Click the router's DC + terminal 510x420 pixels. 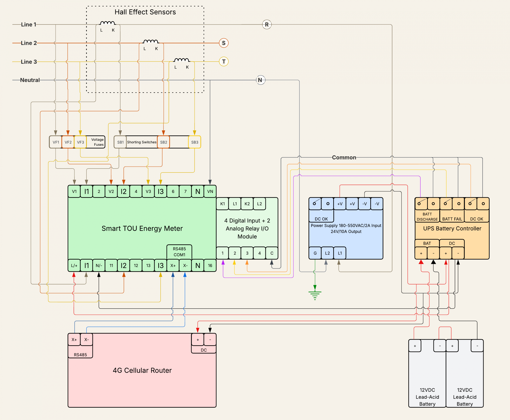click(x=198, y=340)
